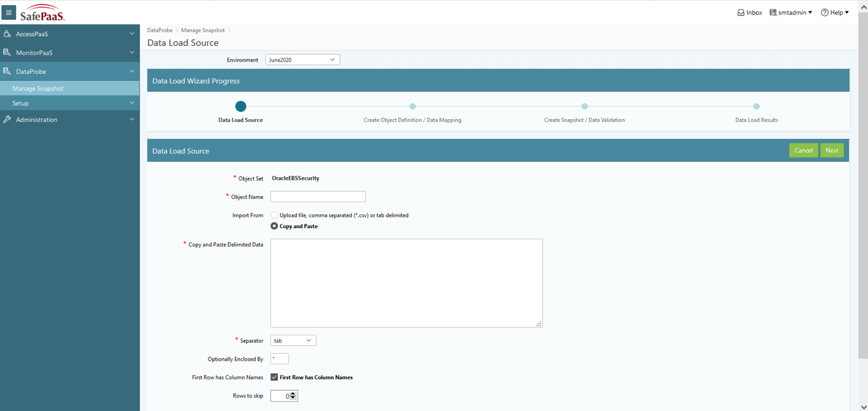Click Data Load Results step marker
This screenshot has height=411, width=868.
(x=756, y=106)
